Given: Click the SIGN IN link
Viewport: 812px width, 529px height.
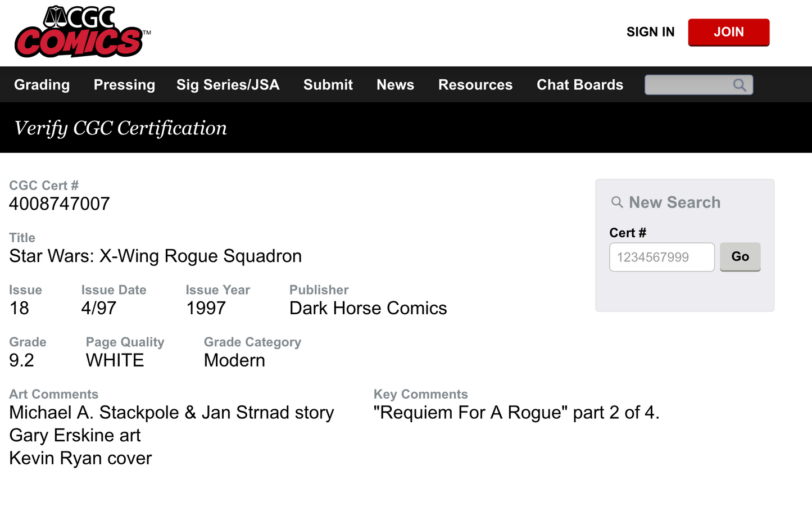Looking at the screenshot, I should pos(650,32).
